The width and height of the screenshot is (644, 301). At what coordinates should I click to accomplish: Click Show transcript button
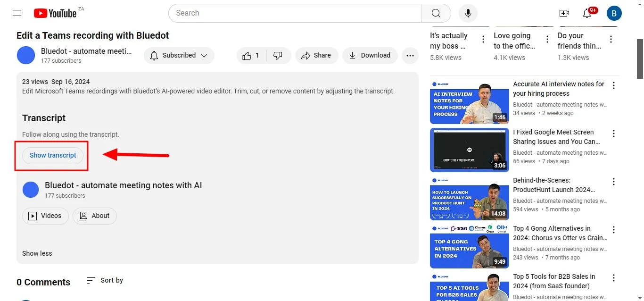tap(53, 155)
